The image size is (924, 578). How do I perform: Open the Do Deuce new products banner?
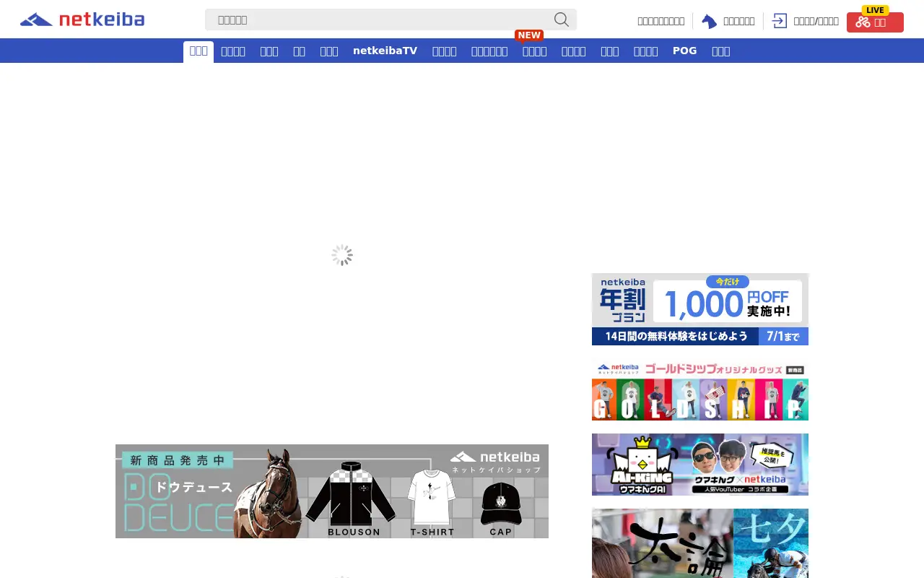click(332, 491)
